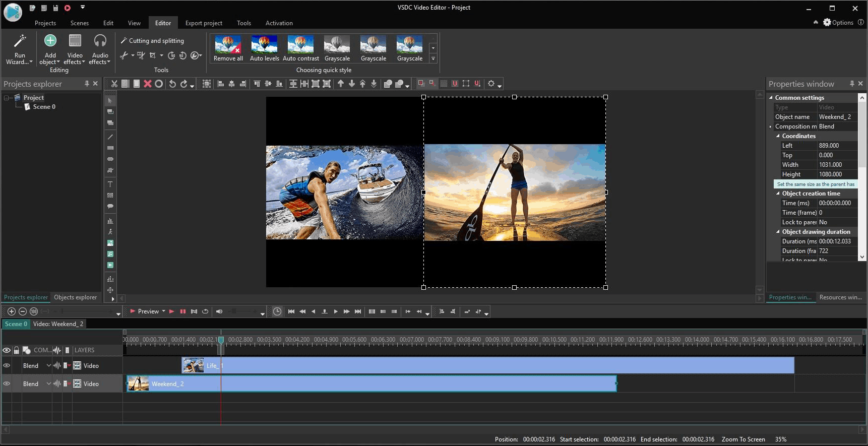Toggle audio waveform on the Life_1 layer
Image resolution: width=868 pixels, height=446 pixels.
pos(57,365)
